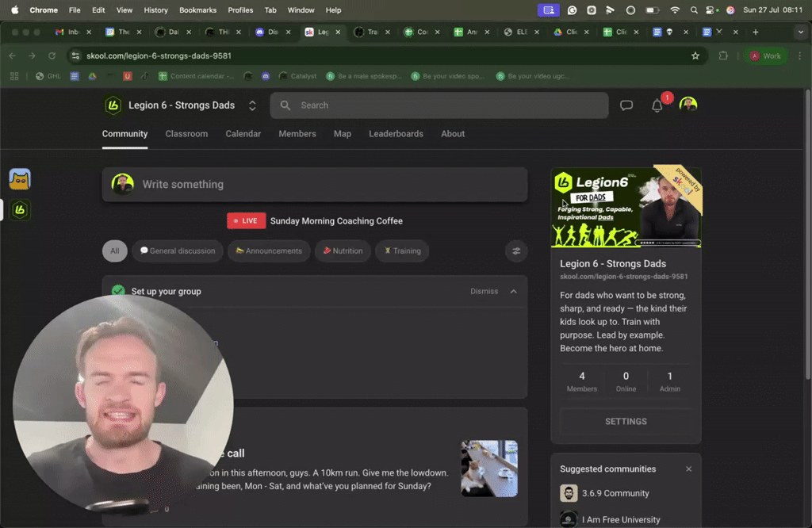Open the Map tab
The image size is (812, 528).
[343, 133]
